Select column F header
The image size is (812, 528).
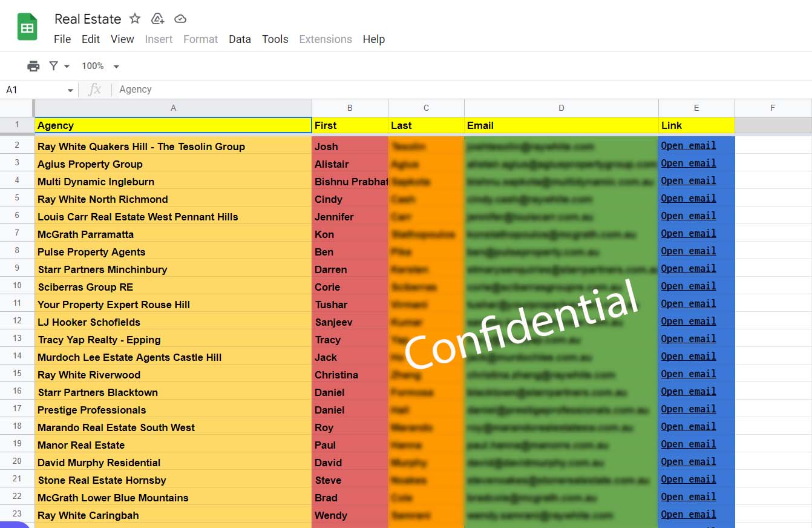coord(773,108)
